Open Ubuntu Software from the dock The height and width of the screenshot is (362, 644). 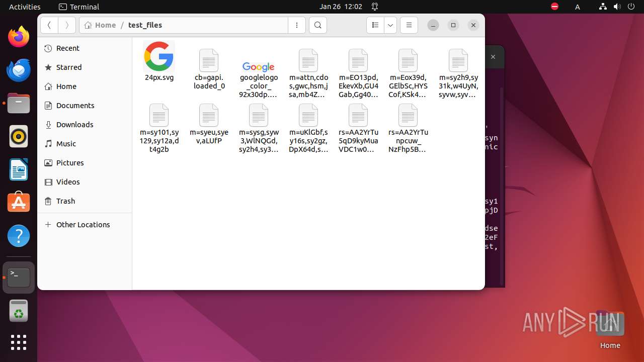(19, 203)
